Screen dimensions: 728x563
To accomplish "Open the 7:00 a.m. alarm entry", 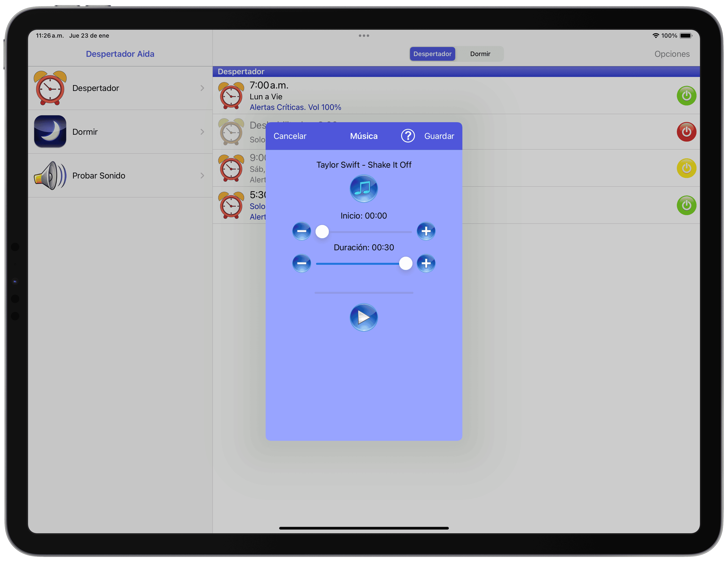I will pos(456,96).
